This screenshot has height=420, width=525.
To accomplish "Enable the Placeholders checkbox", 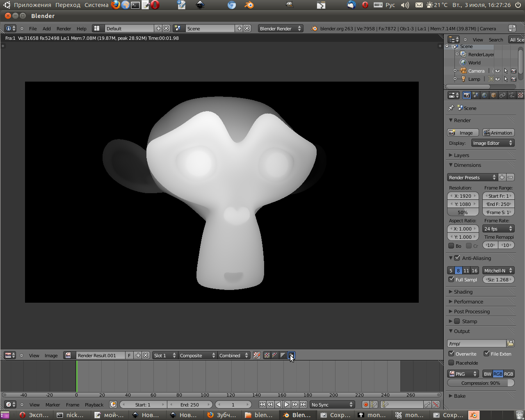I will [x=451, y=363].
